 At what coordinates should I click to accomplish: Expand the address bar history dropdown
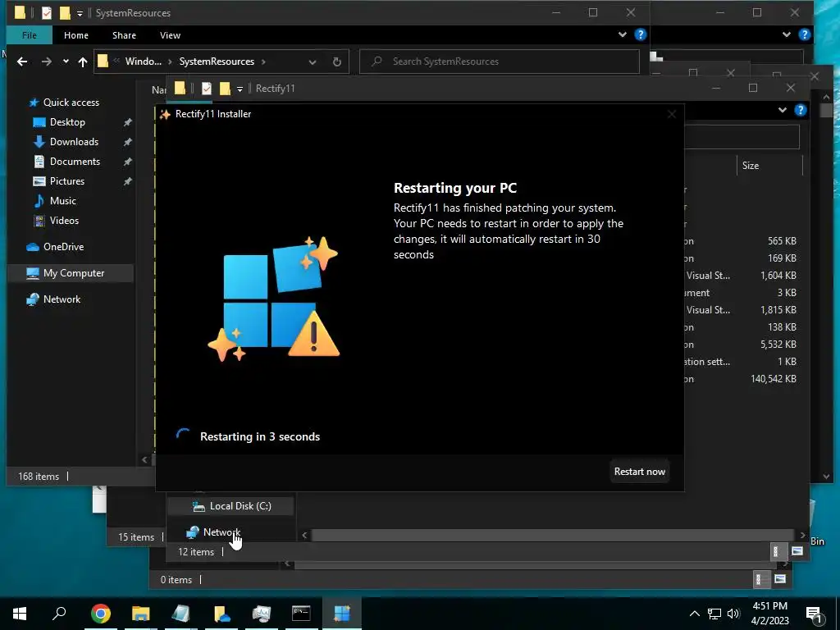tap(313, 62)
